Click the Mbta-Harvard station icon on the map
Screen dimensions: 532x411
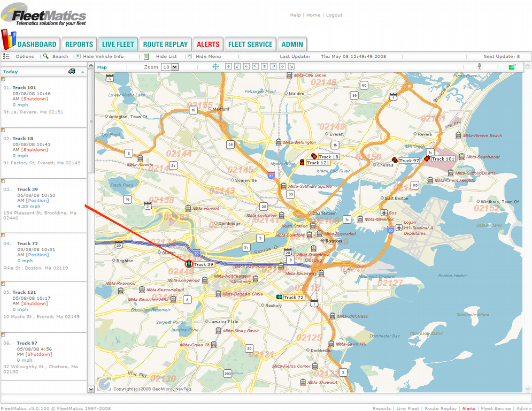(188, 208)
